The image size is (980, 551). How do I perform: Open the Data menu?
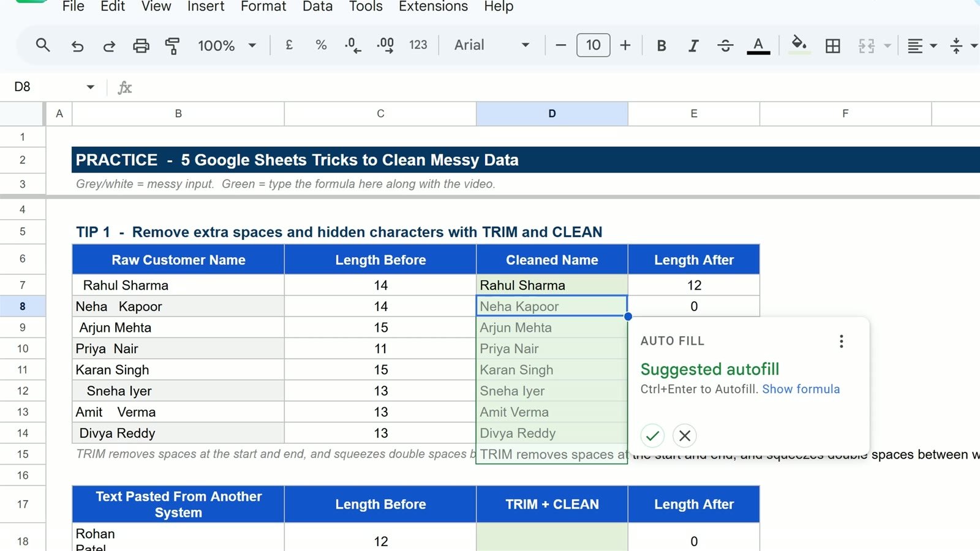click(317, 7)
